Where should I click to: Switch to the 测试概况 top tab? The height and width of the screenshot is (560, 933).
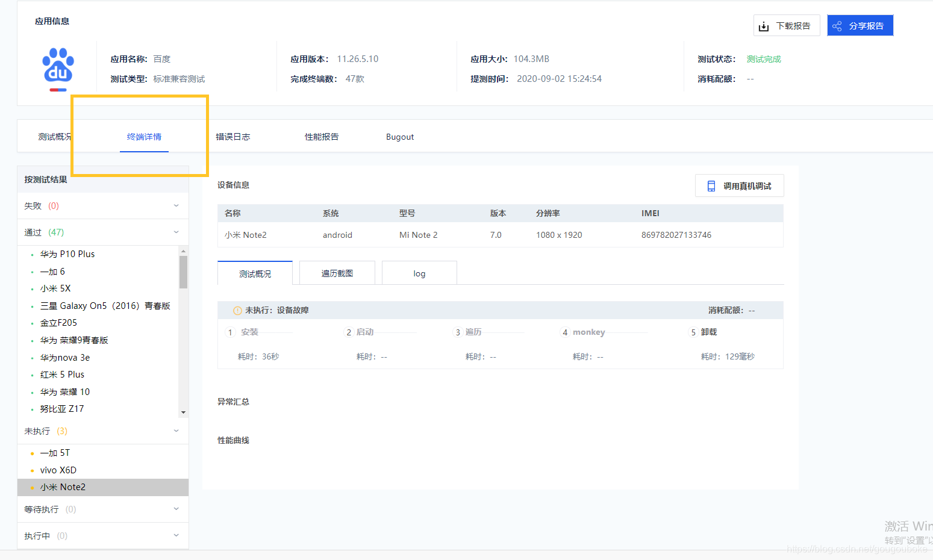point(55,137)
